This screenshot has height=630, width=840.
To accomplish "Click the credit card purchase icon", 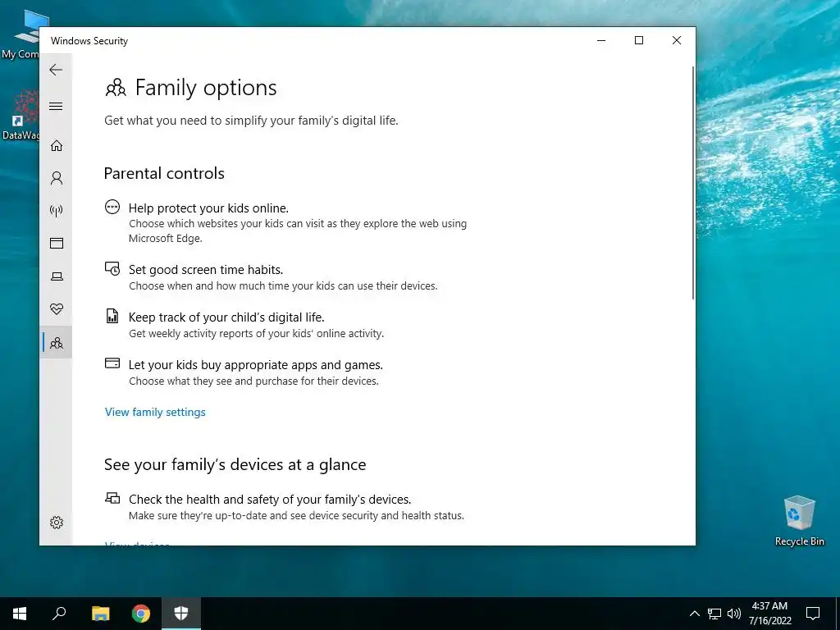I will (x=112, y=363).
